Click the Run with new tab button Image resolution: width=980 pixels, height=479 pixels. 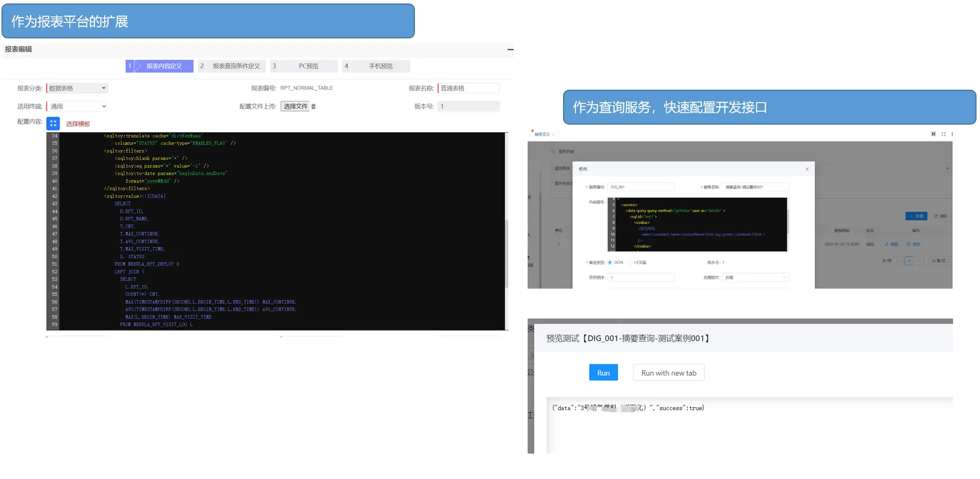coord(668,373)
